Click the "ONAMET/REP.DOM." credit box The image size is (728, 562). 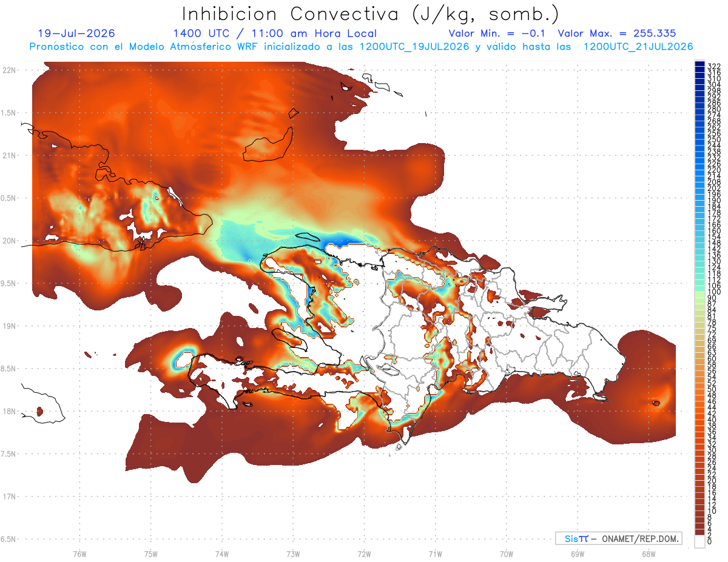[x=618, y=538]
